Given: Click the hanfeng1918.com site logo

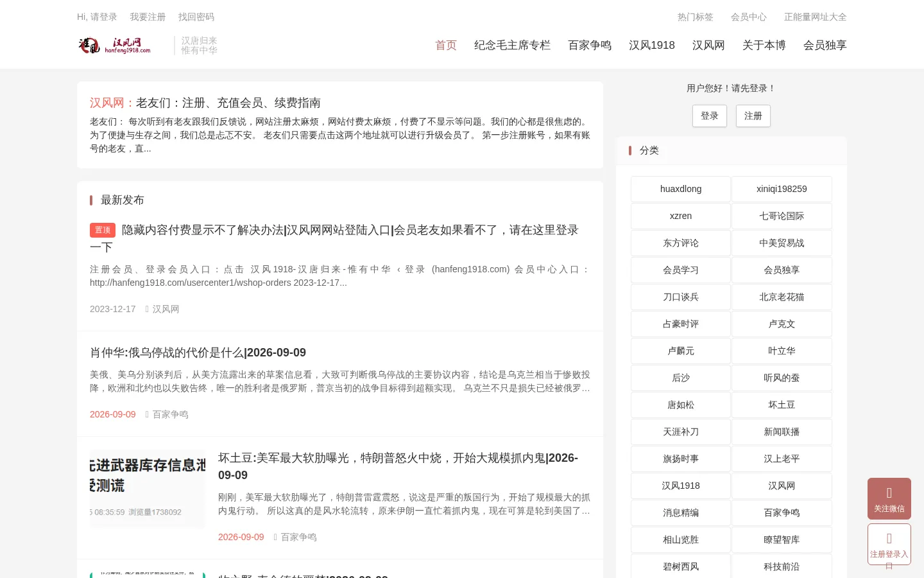Looking at the screenshot, I should coord(116,46).
